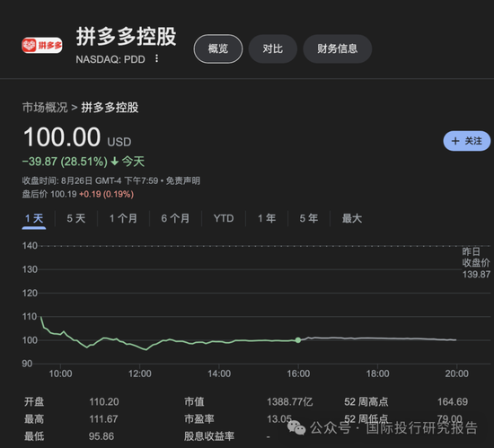Click the 拼多多控股 breadcrumb text
Screen dimensions: 494x448
click(x=110, y=108)
